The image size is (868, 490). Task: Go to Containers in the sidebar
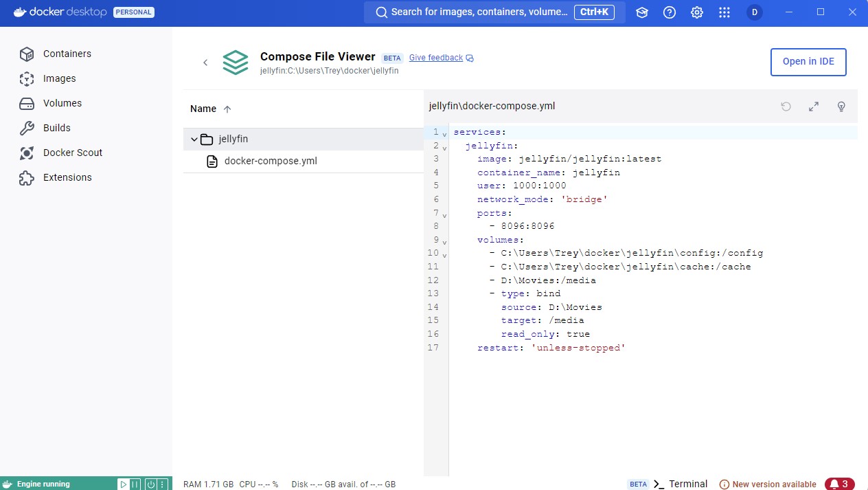pos(67,54)
